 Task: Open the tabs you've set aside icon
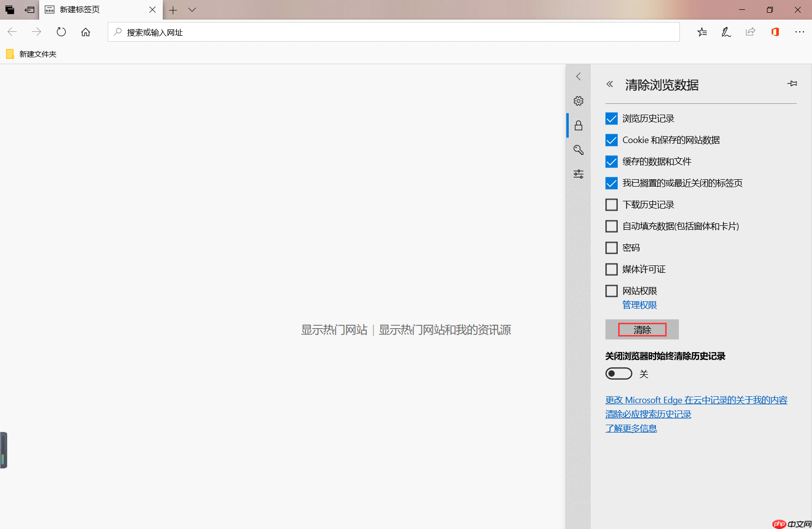click(10, 10)
